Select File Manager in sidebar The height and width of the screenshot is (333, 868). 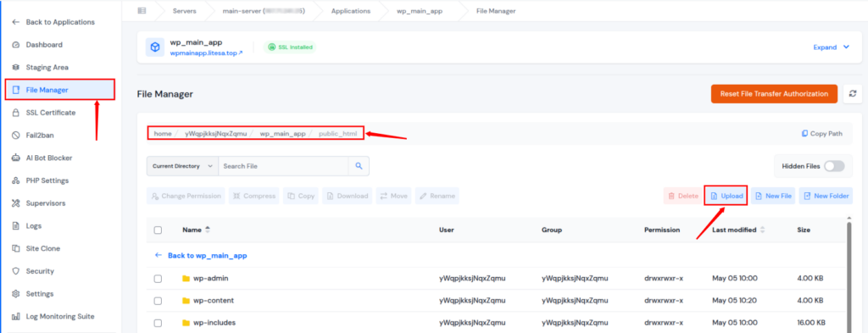coord(60,90)
